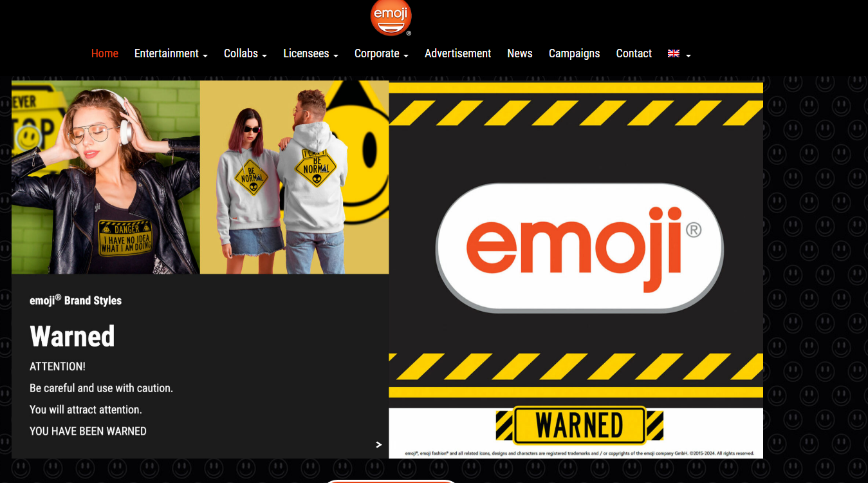The height and width of the screenshot is (483, 868).
Task: Open the News page
Action: (x=519, y=53)
